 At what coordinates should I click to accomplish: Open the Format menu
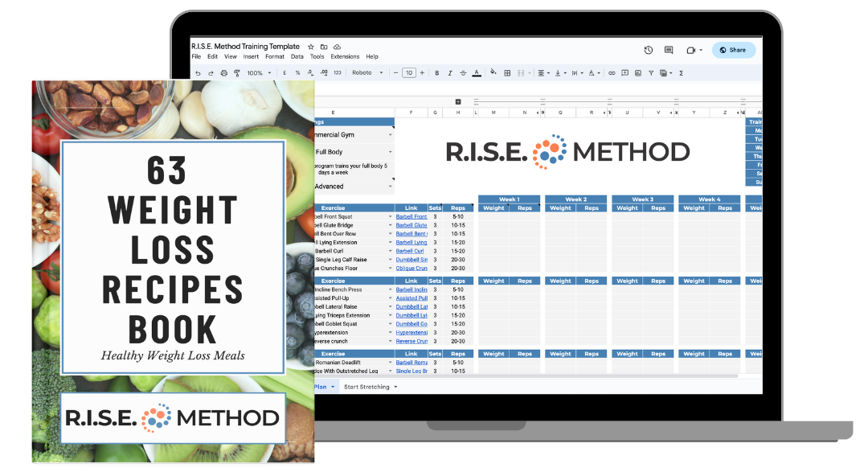click(x=274, y=56)
